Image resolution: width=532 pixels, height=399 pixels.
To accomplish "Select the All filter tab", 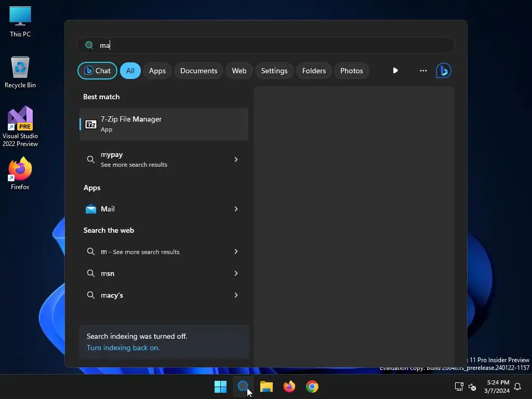I will (130, 71).
